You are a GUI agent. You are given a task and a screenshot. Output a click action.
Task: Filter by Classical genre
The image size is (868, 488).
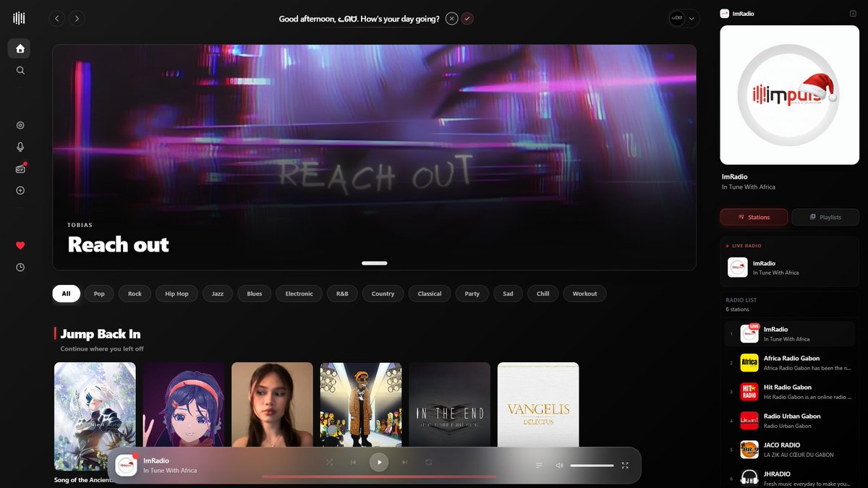click(x=430, y=294)
